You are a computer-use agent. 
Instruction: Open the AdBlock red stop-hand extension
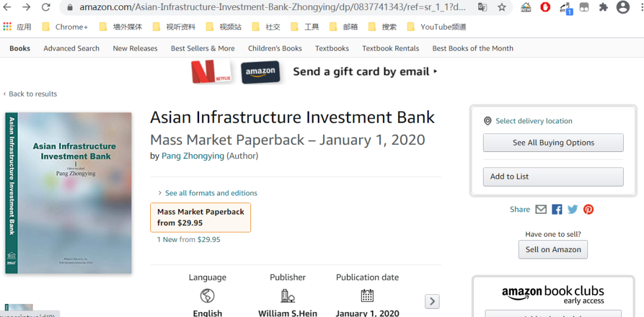[x=545, y=7]
